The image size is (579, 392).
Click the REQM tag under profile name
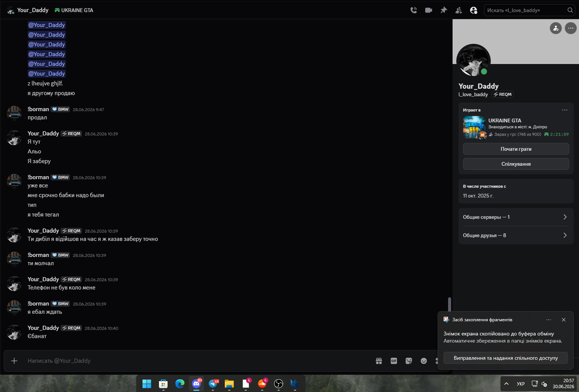pos(503,94)
